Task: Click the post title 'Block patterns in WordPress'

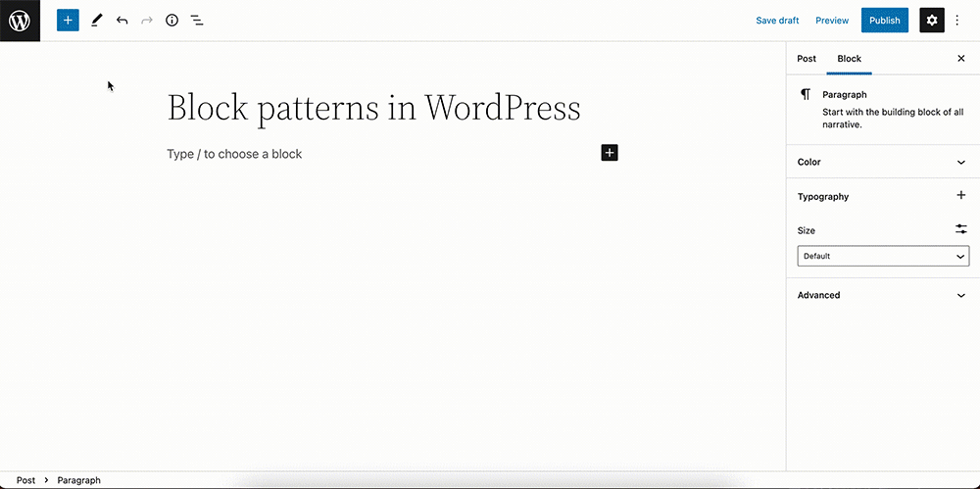Action: 373,108
